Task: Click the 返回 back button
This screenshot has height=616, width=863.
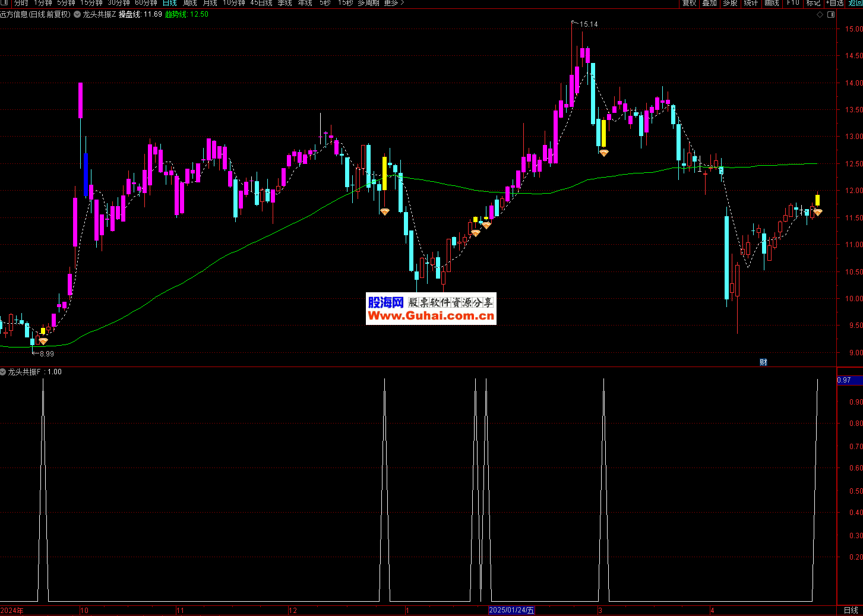Action: (x=855, y=3)
